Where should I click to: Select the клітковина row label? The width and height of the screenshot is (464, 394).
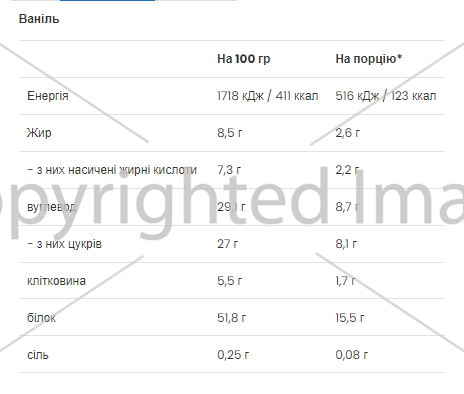tap(56, 281)
